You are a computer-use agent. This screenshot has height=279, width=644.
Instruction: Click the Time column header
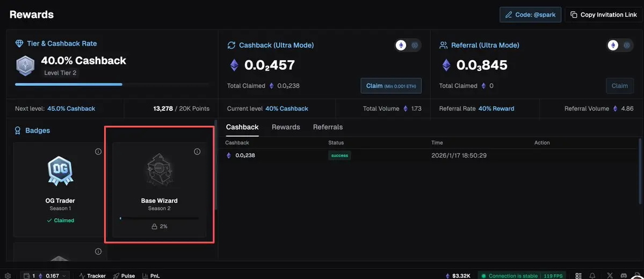[437, 142]
